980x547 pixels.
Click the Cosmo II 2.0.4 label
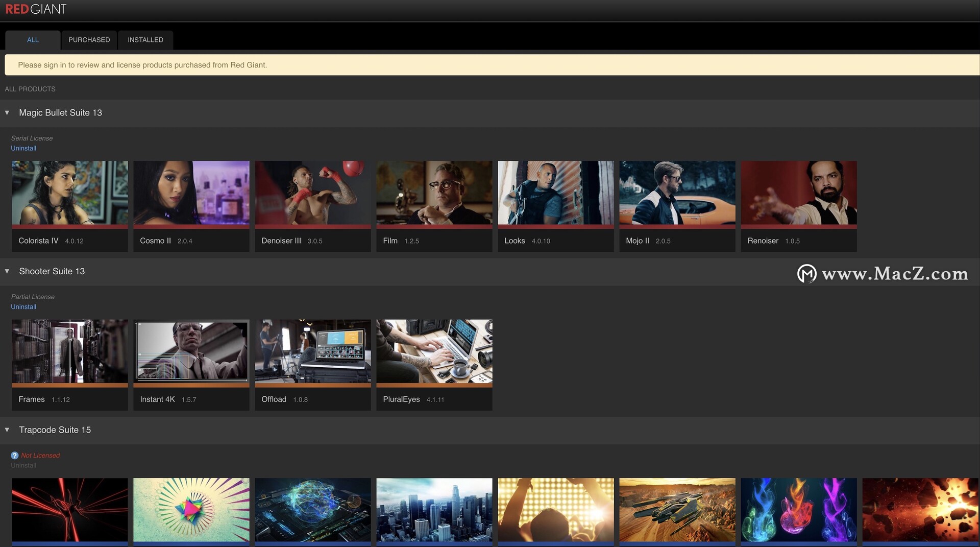tap(166, 241)
